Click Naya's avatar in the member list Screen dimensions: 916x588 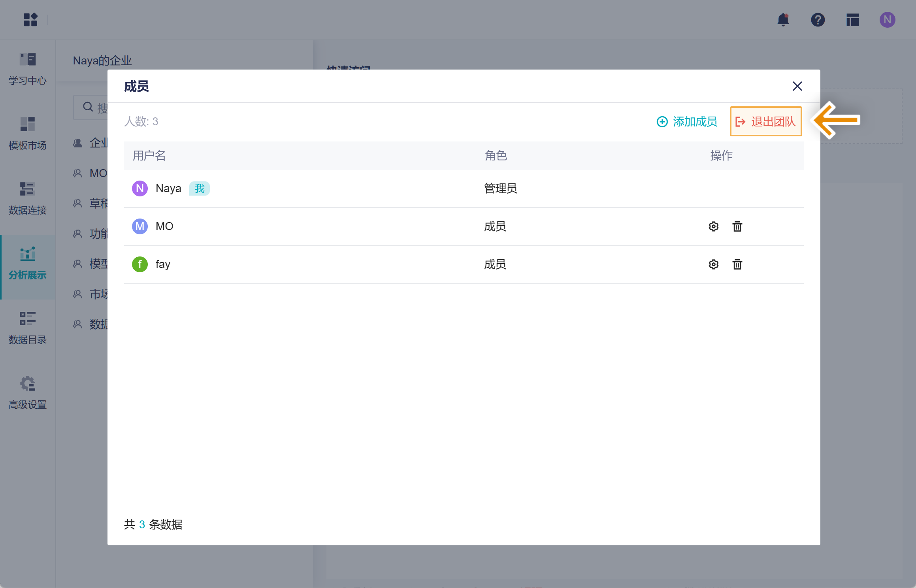[139, 188]
